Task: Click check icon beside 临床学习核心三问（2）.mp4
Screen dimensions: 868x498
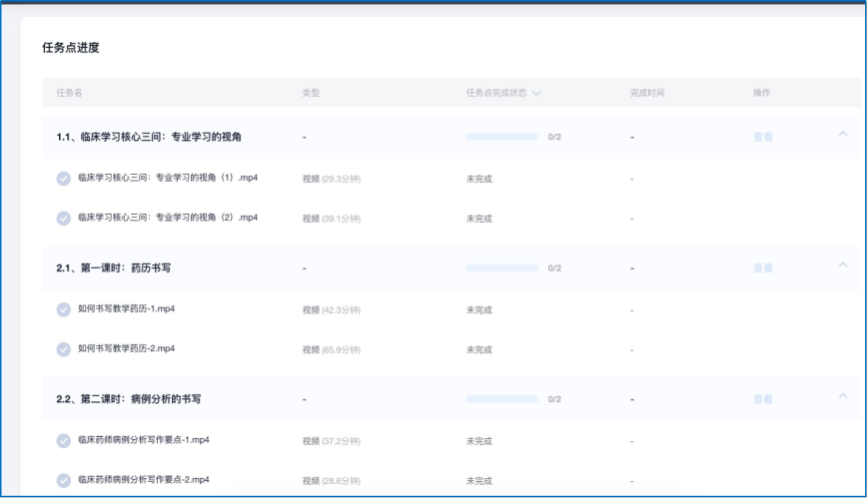Action: pyautogui.click(x=64, y=218)
